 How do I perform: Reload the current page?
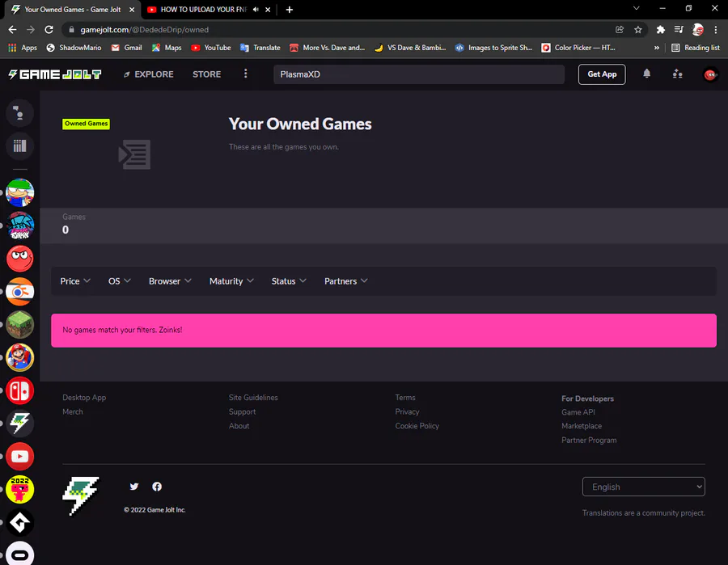(x=49, y=30)
